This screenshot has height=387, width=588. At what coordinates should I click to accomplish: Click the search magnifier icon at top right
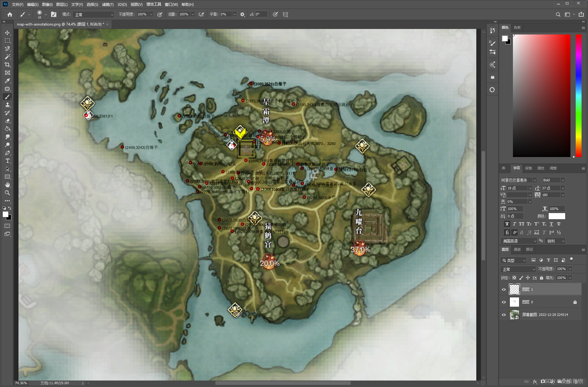pos(558,14)
